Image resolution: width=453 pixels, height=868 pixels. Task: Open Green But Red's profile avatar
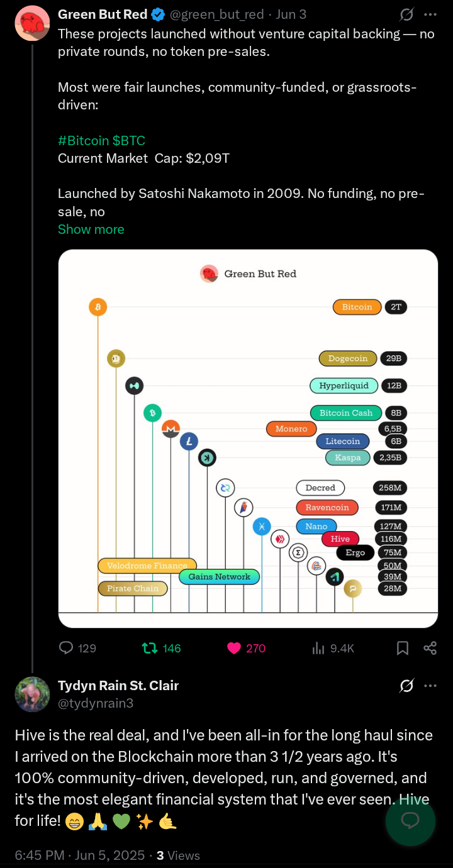pos(33,23)
